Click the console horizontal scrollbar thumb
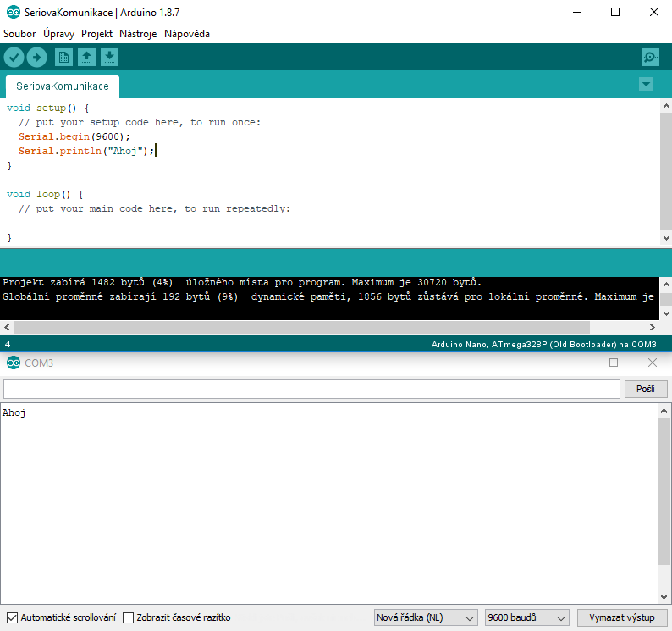 pyautogui.click(x=301, y=327)
